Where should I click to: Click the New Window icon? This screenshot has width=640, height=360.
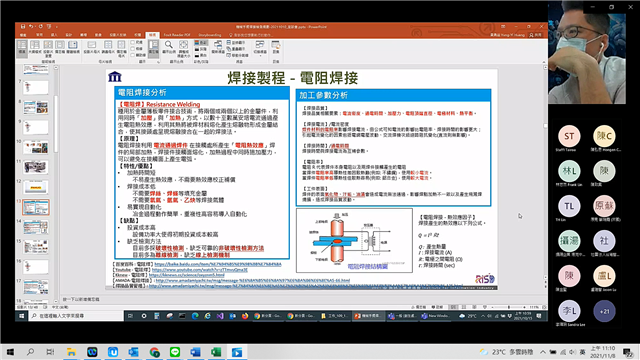tap(218, 47)
